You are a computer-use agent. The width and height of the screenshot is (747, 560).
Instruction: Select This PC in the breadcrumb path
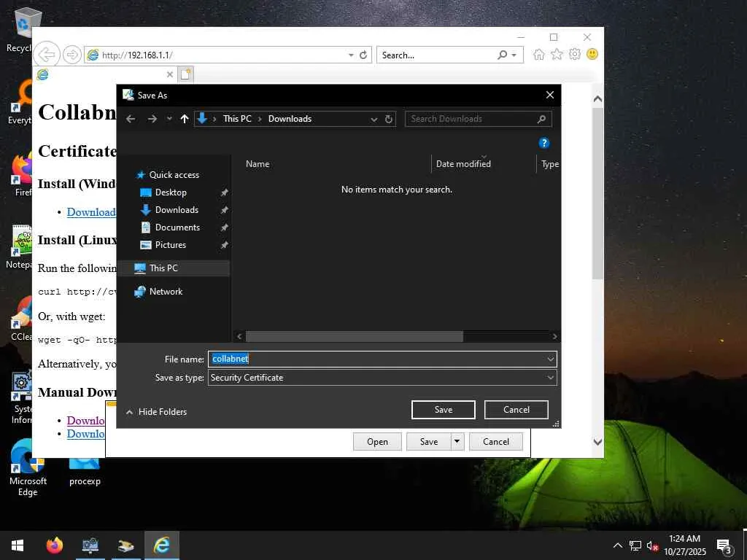(237, 119)
